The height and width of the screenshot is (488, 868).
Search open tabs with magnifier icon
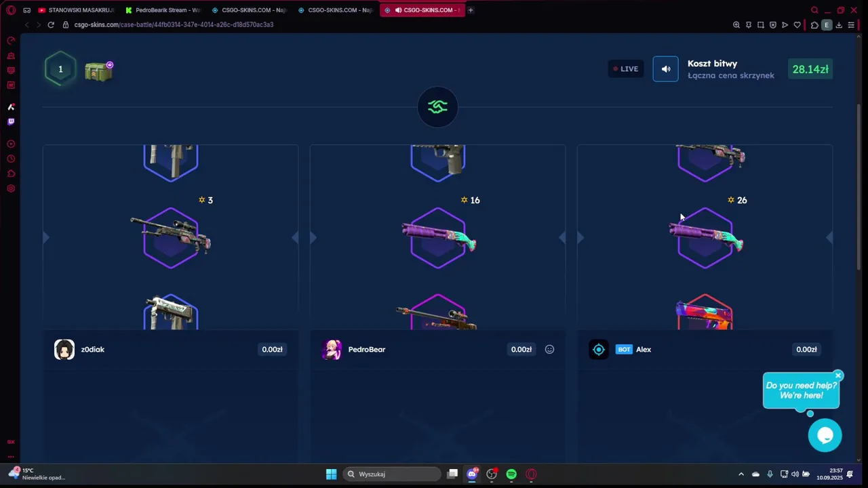coord(814,10)
